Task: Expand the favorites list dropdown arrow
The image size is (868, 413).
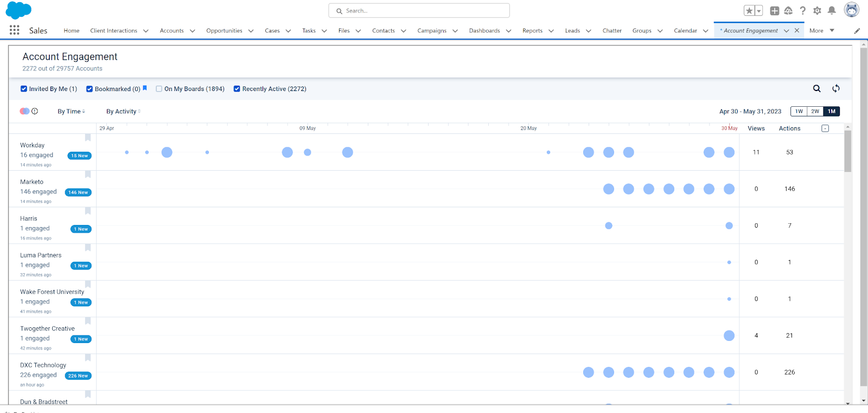Action: pos(759,11)
